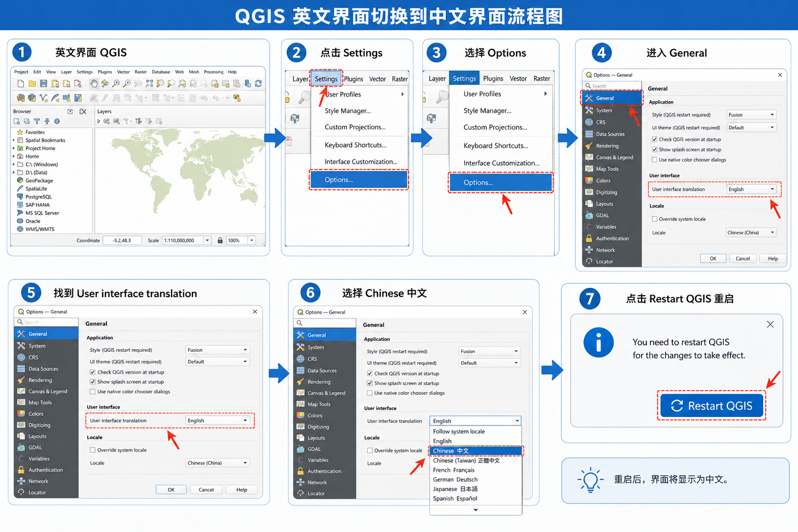Open the Scale dropdown in step 1
The width and height of the screenshot is (798, 532).
[x=207, y=241]
